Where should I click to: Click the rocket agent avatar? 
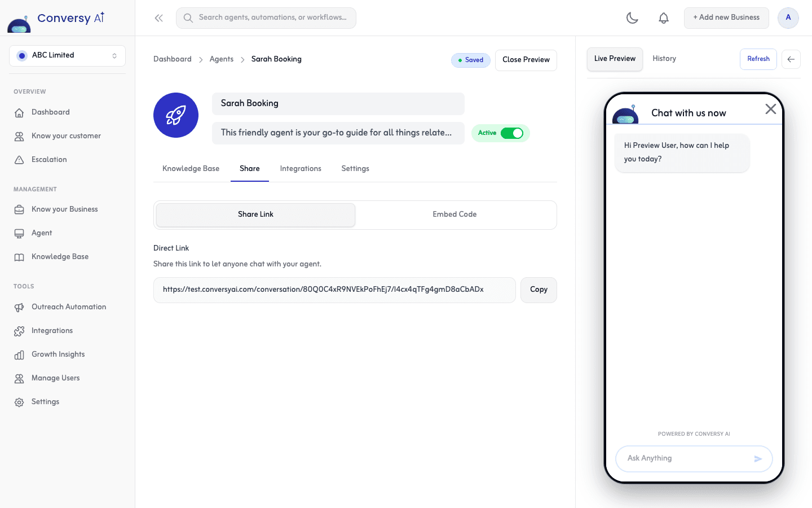point(176,115)
